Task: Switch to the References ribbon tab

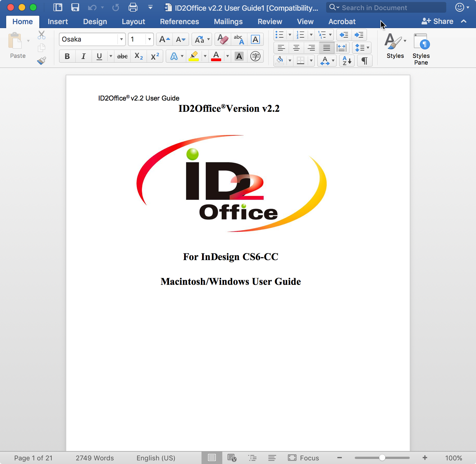Action: [x=179, y=21]
